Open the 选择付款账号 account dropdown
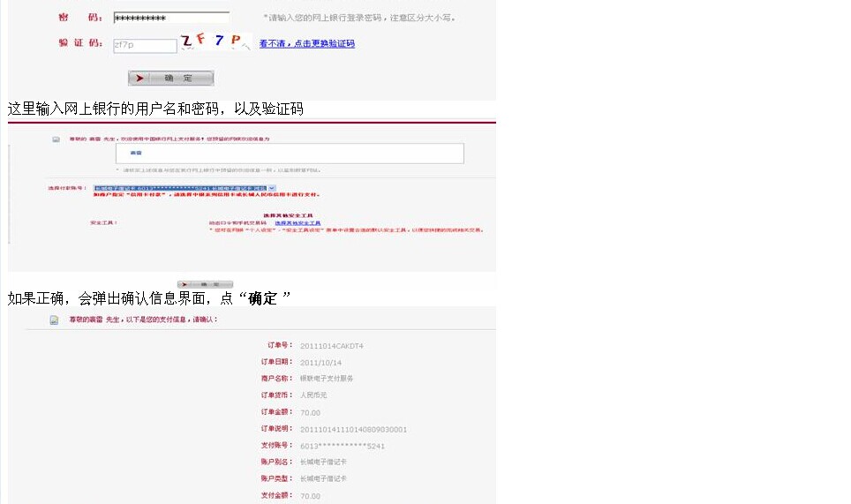 click(180, 188)
